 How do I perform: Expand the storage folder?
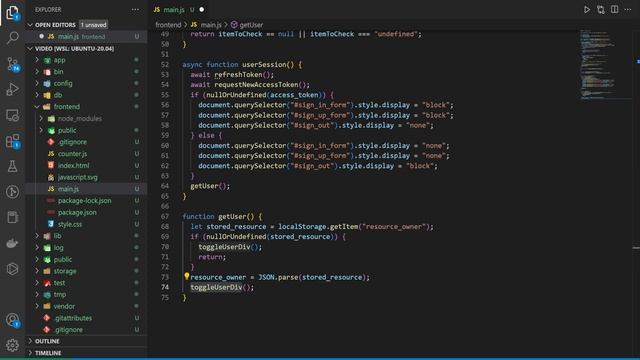pyautogui.click(x=65, y=271)
